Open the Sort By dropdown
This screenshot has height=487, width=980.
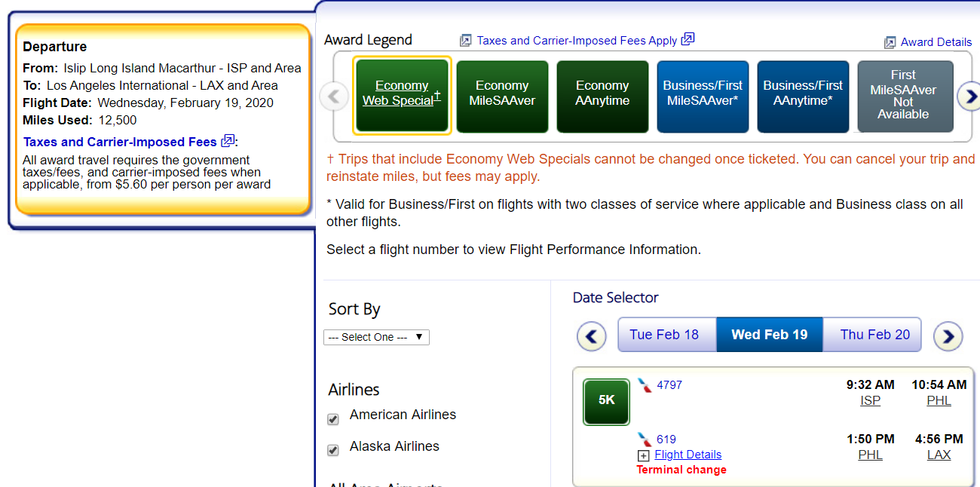(x=376, y=337)
